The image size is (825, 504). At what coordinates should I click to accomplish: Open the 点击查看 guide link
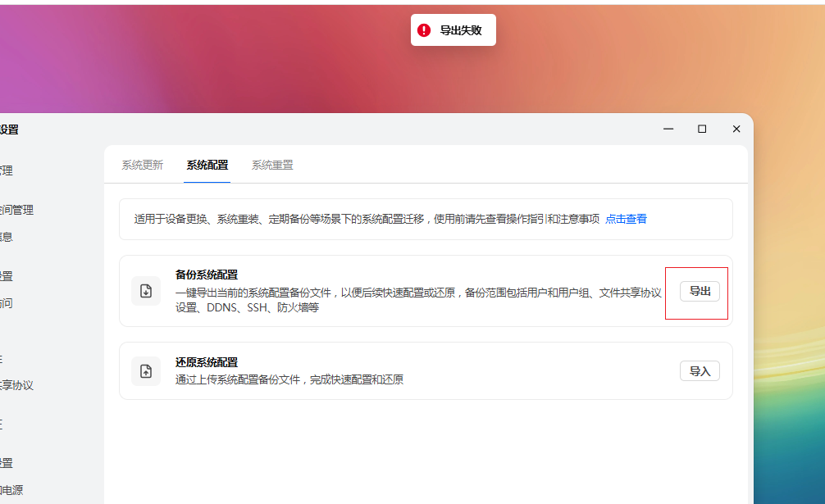click(626, 219)
